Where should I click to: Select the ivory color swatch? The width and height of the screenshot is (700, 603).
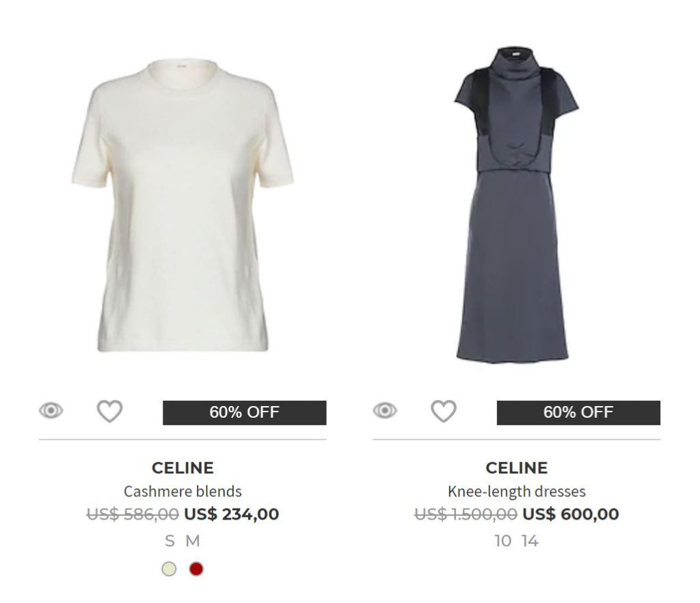click(x=169, y=569)
